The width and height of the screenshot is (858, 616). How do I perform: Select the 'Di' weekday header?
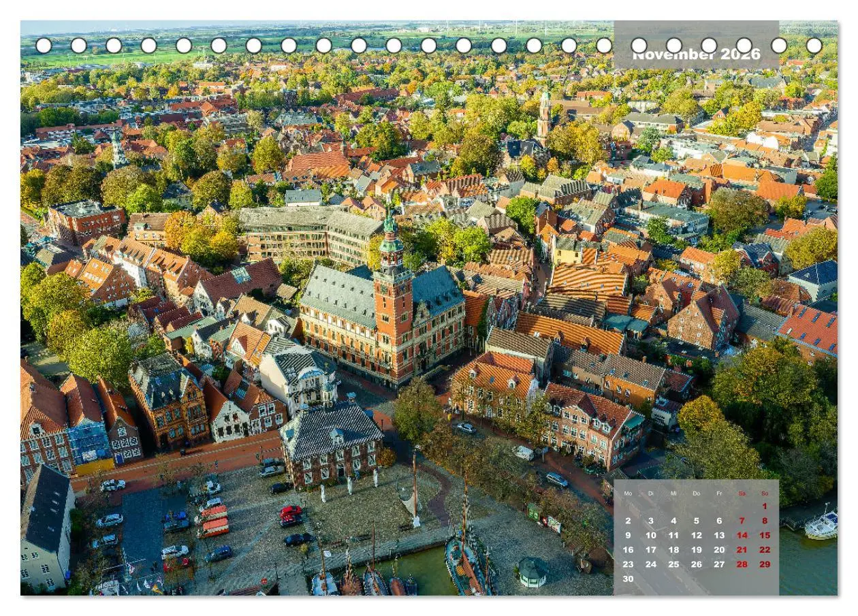coord(650,493)
